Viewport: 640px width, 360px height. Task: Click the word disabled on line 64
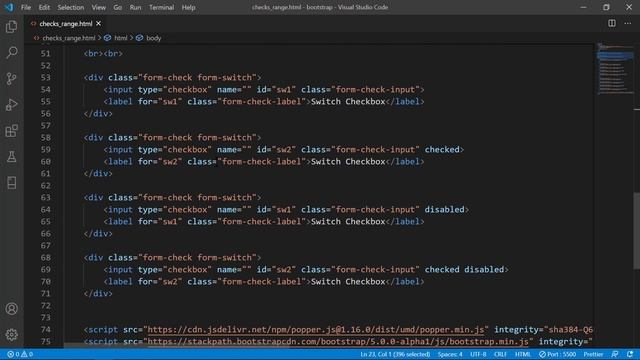tap(444, 209)
